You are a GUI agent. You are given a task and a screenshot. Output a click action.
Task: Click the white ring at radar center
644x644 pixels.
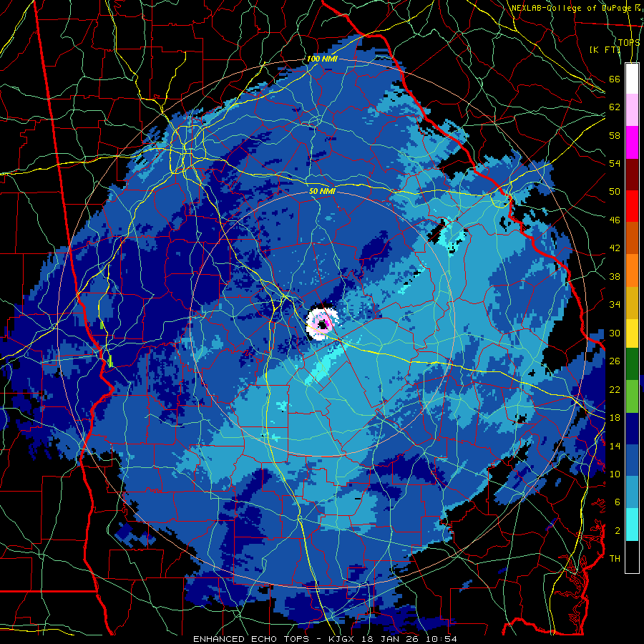coord(323,324)
